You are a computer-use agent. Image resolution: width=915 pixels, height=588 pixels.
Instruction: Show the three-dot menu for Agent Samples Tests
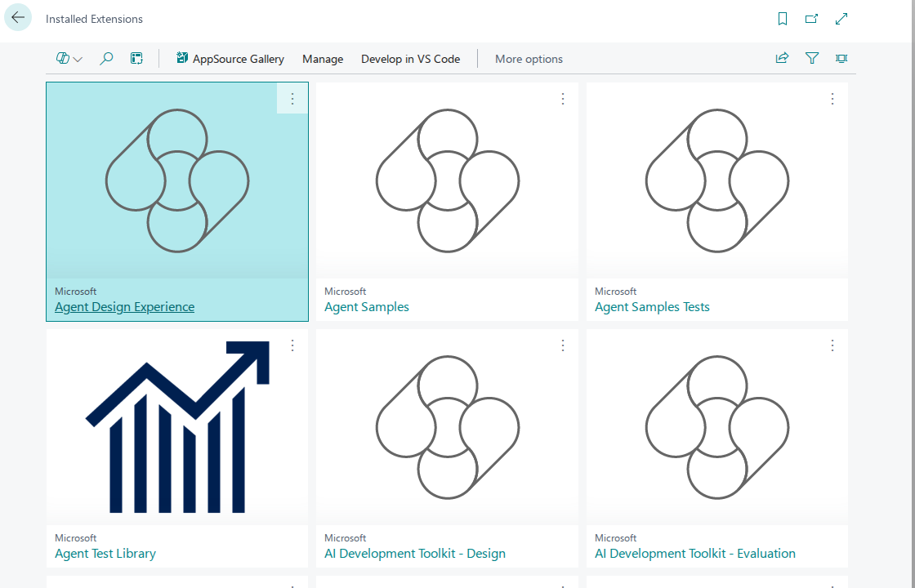tap(832, 99)
